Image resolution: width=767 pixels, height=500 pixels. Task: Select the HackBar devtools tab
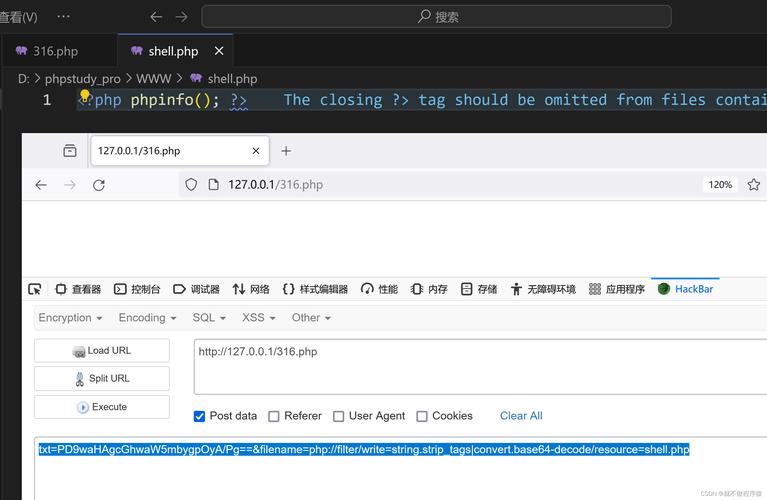click(685, 289)
